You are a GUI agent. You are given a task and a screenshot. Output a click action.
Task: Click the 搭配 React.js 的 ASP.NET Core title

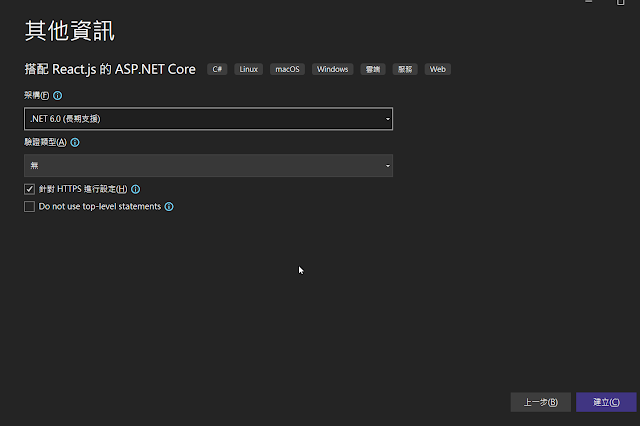[x=110, y=69]
